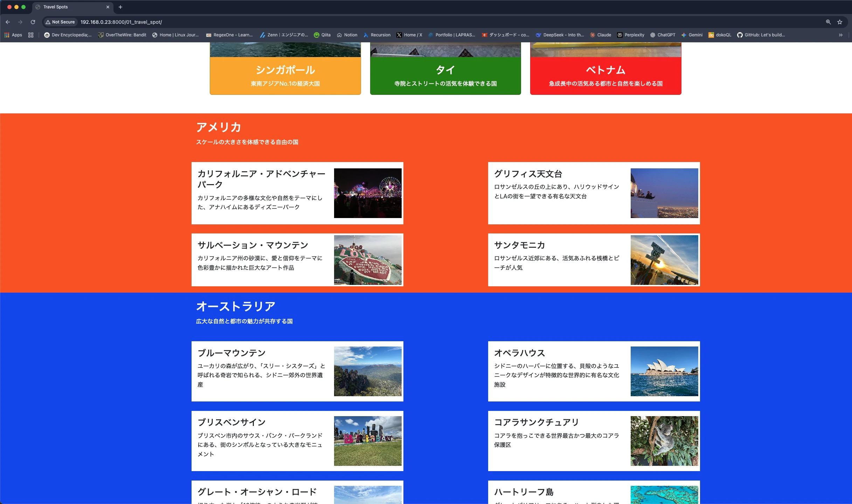Open the ChatGPT bookmark
The height and width of the screenshot is (504, 852).
pyautogui.click(x=663, y=35)
